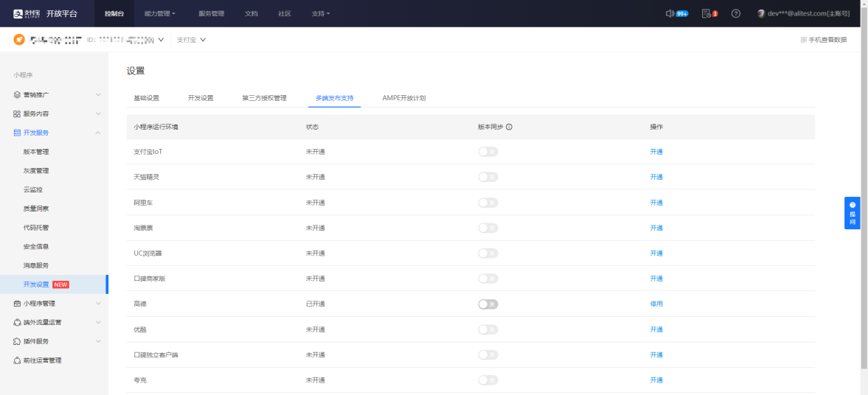
Task: Toggle version sync for 口碑独立客户端
Action: [488, 354]
